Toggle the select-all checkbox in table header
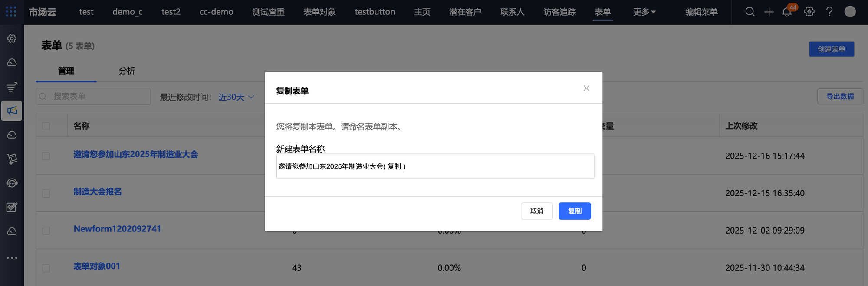The height and width of the screenshot is (286, 868). [x=46, y=126]
